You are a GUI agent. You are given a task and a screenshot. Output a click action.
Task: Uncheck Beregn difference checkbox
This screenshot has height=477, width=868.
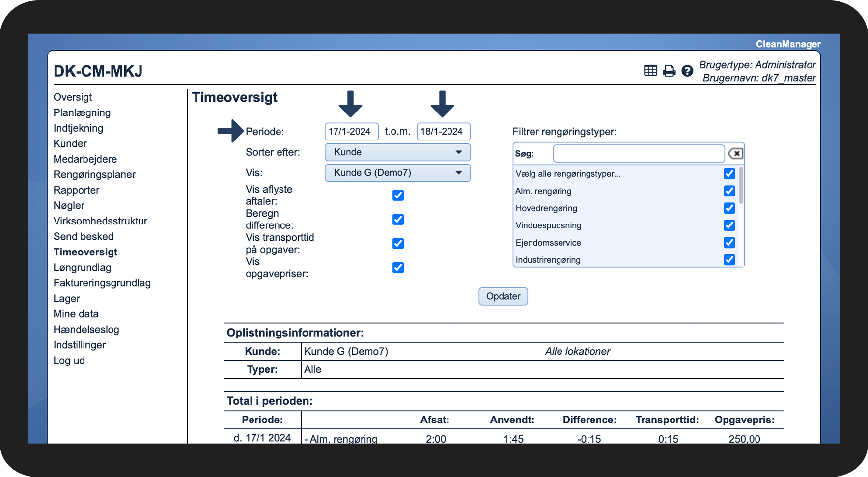398,219
